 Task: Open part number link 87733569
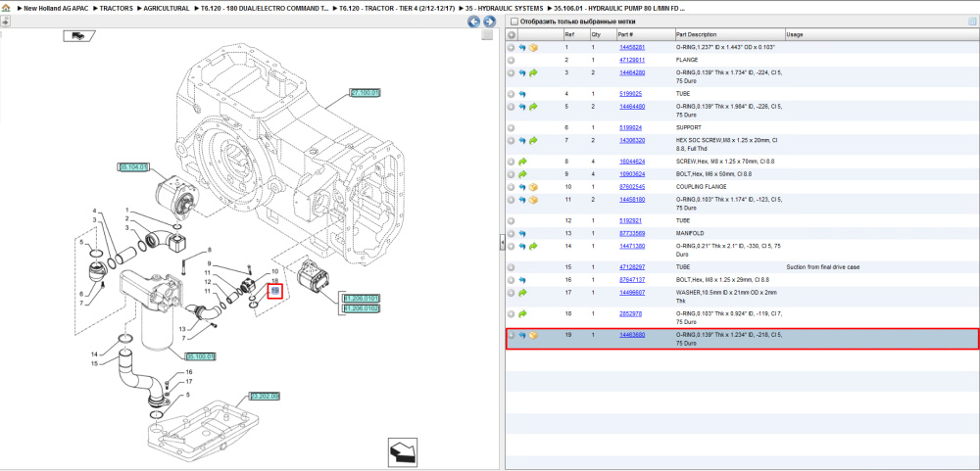pyautogui.click(x=632, y=233)
